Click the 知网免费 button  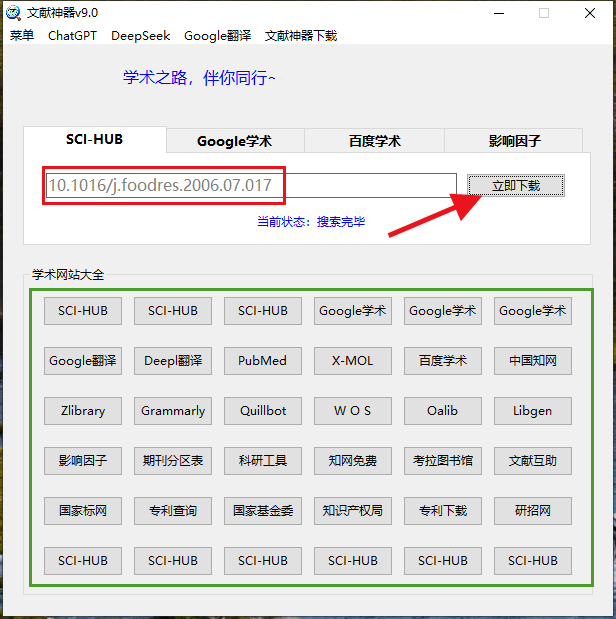(353, 461)
